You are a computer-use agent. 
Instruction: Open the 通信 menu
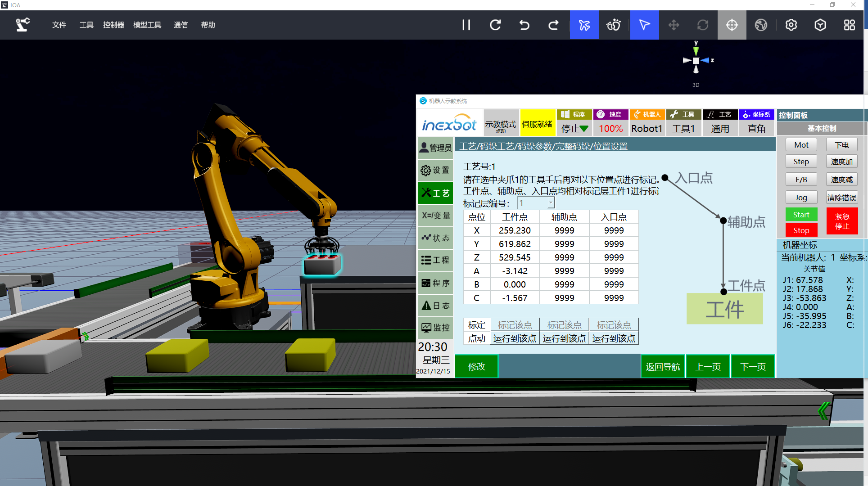click(x=181, y=25)
